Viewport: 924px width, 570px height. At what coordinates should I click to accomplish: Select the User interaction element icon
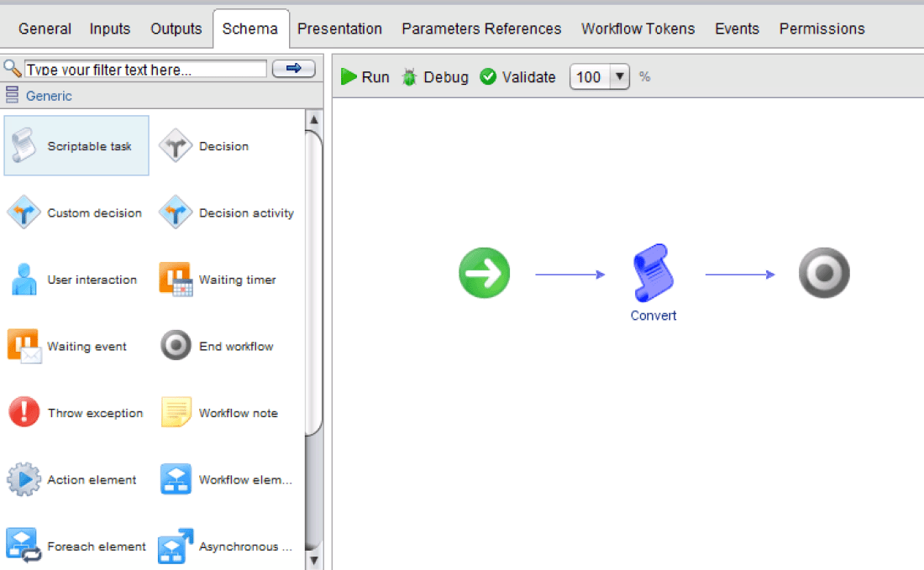(24, 280)
